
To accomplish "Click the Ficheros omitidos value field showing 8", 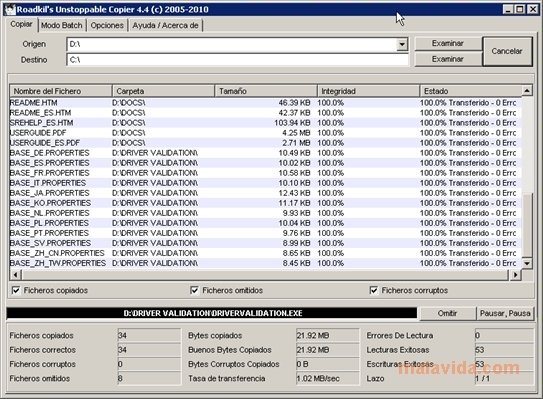I will click(x=149, y=378).
